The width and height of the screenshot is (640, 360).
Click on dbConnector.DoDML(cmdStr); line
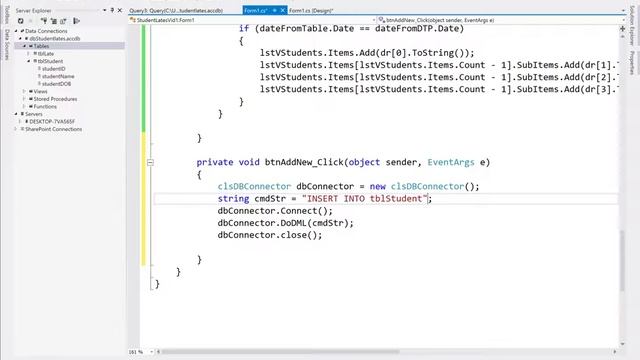pyautogui.click(x=285, y=223)
